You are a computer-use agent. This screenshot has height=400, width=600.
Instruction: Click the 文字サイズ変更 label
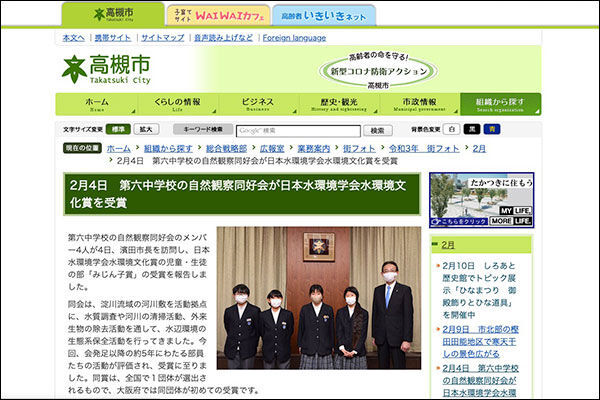coord(83,129)
